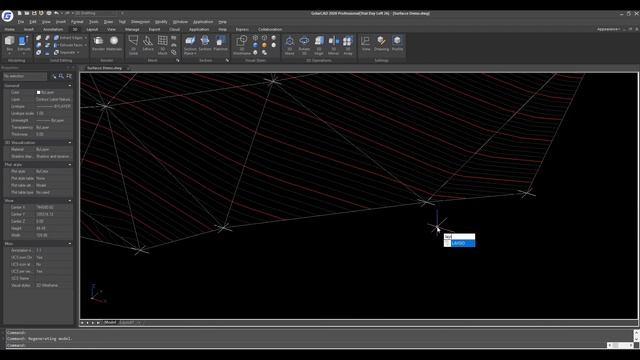This screenshot has width=640, height=360.
Task: Click the Box modeling tool
Action: 9,44
